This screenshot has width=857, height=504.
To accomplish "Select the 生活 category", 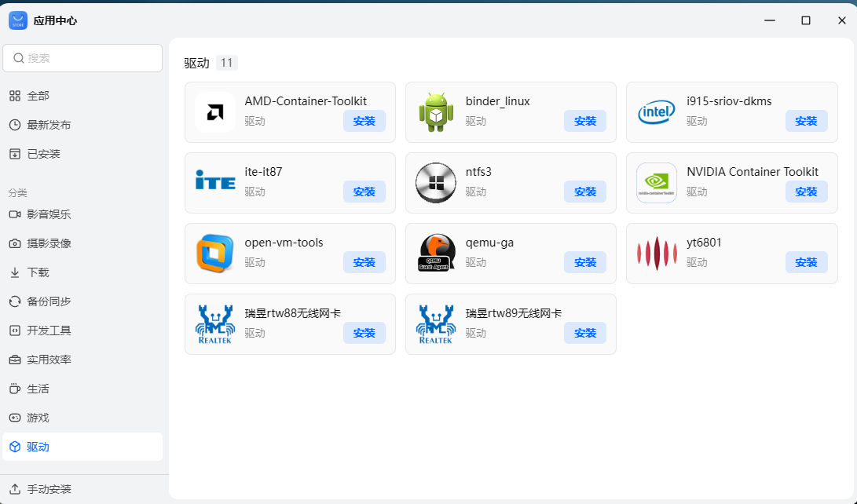I will click(82, 389).
